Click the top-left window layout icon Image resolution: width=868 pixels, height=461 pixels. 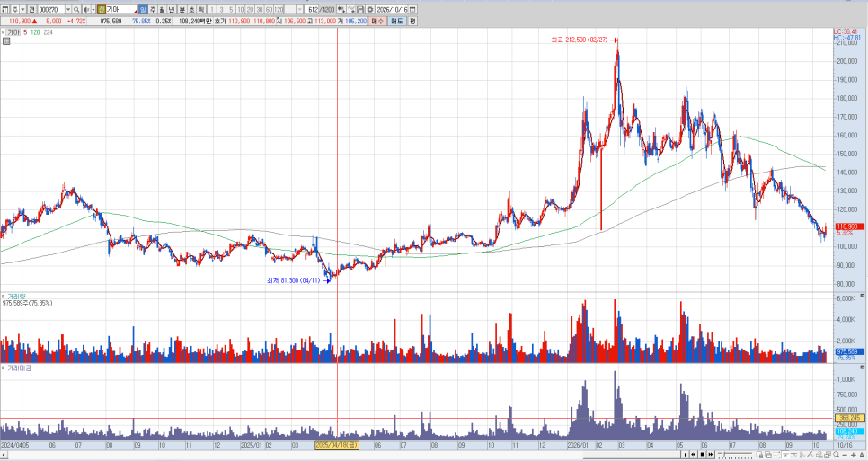point(5,9)
